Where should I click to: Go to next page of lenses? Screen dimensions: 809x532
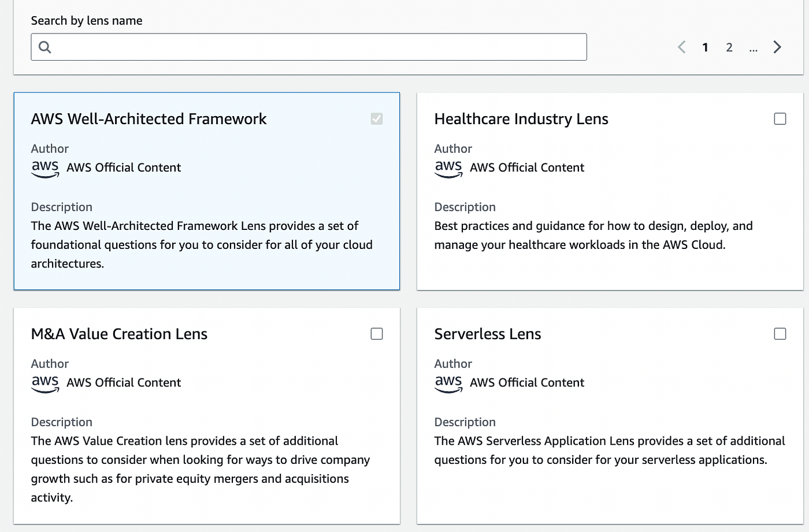777,47
